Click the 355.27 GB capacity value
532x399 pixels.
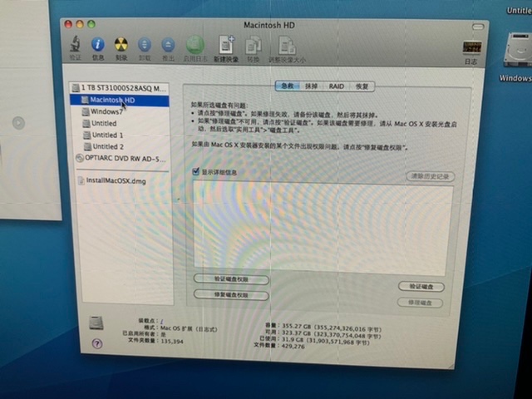[332, 328]
